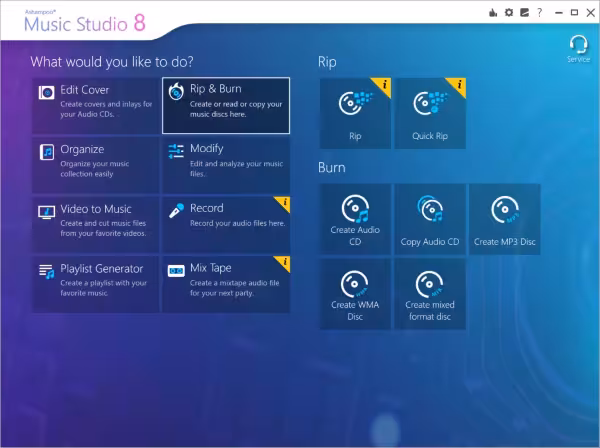Open the Edit Cover module icon
Viewport: 600px width, 448px height.
[46, 92]
